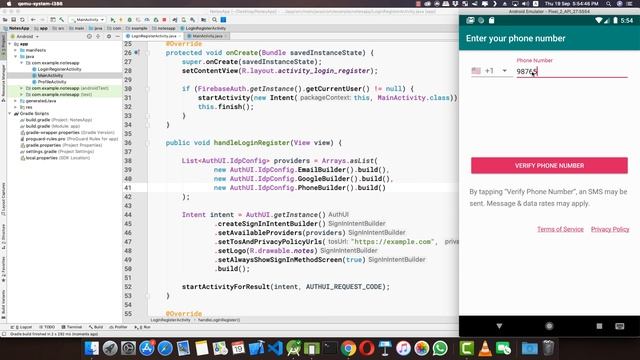Open Visual Studio Code from the dock
This screenshot has width=640, height=360.
276,348
